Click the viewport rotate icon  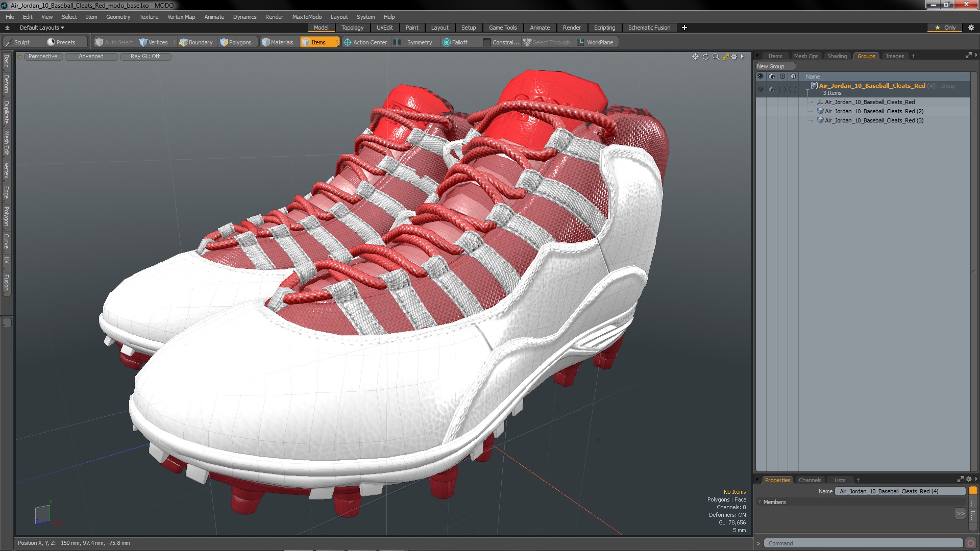point(705,57)
